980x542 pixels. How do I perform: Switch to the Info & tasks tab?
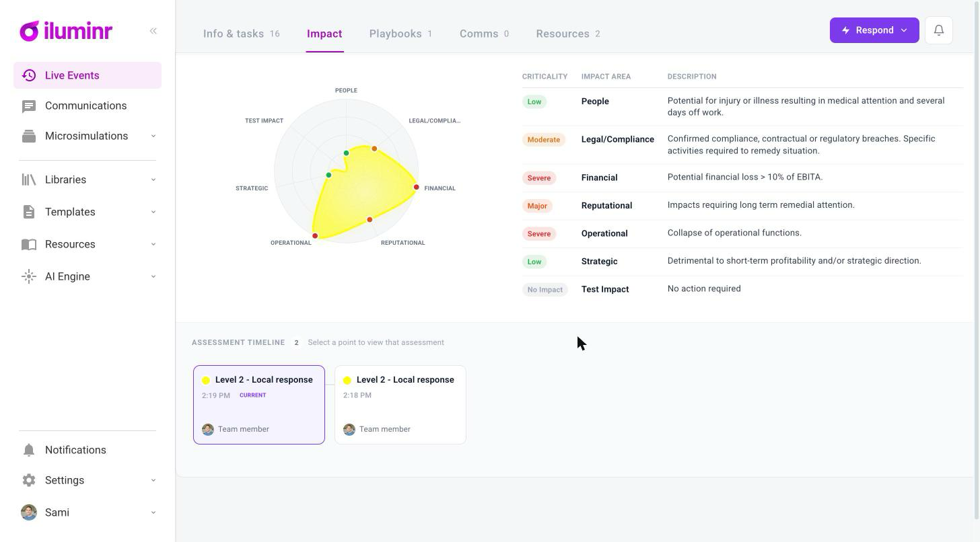(241, 34)
